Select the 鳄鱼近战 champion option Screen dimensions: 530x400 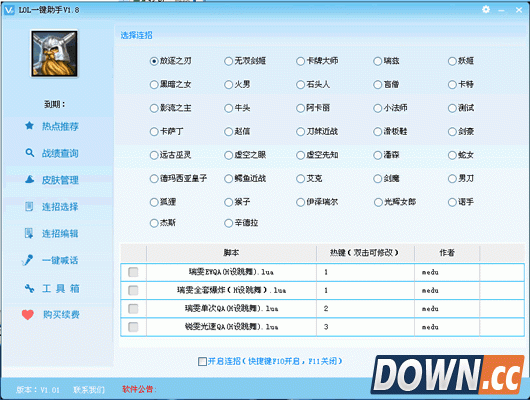[x=228, y=179]
